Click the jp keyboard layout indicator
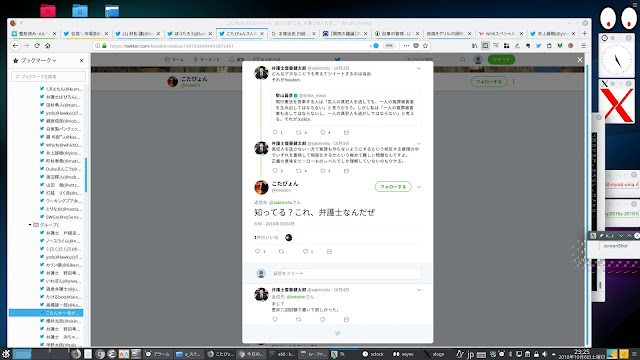Viewport: 640px width, 360px height. pyautogui.click(x=470, y=354)
